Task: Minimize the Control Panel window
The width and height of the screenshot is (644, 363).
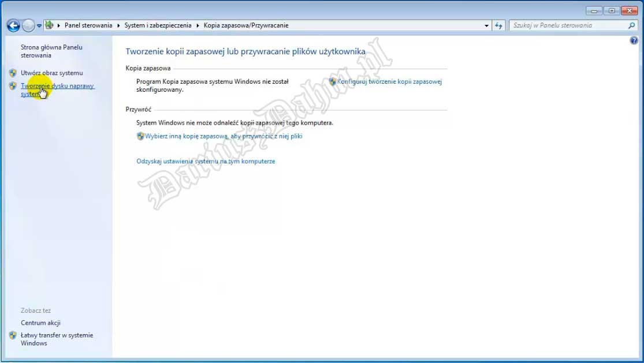Action: pos(594,10)
